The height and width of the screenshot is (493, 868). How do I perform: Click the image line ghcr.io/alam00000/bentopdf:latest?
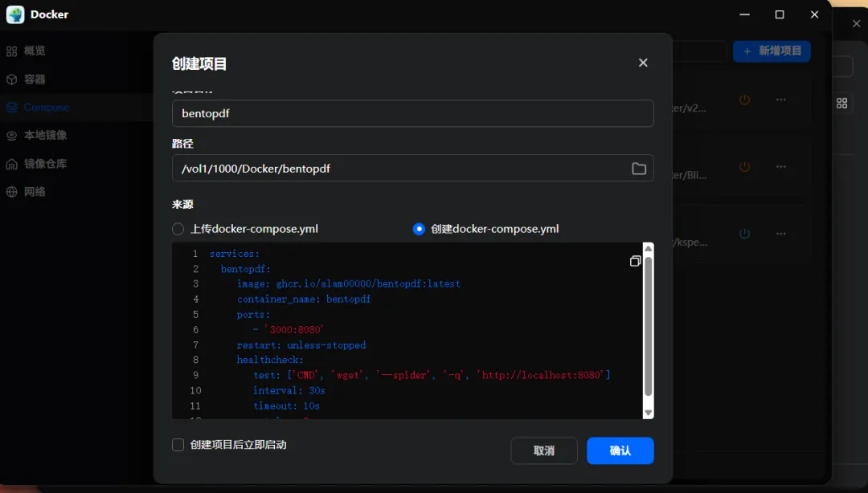point(349,284)
